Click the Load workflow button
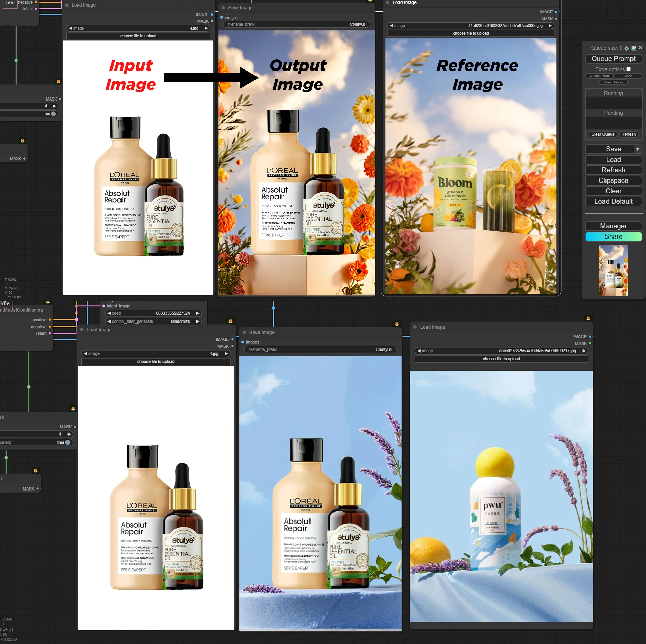Image resolution: width=646 pixels, height=644 pixels. pos(613,160)
